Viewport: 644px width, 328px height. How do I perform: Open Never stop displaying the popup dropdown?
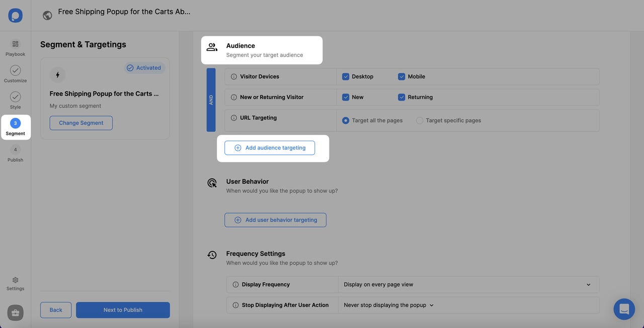(388, 305)
